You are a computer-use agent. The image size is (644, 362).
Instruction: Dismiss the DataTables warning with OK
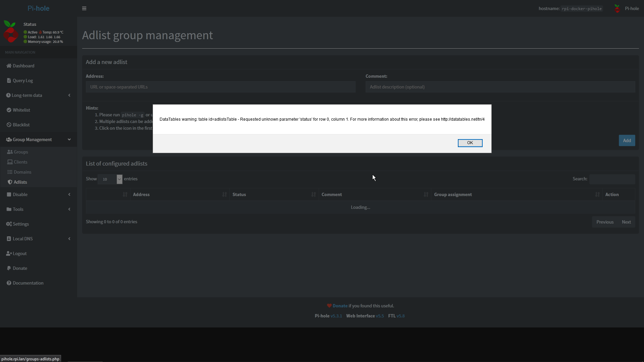pos(470,143)
